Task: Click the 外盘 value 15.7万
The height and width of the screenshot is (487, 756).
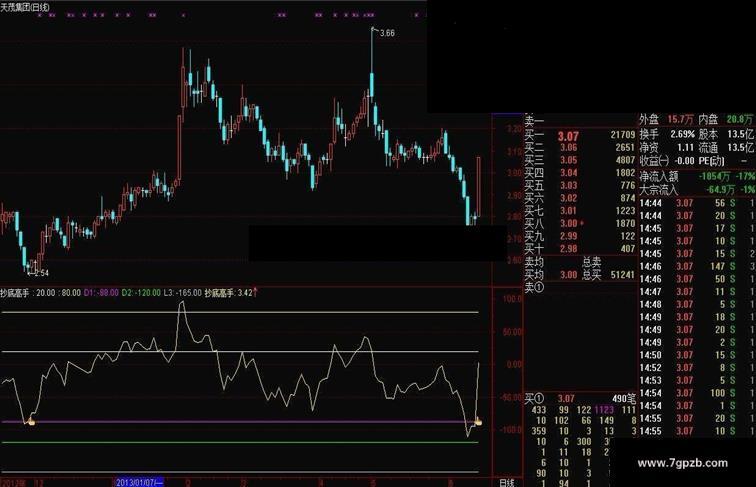Action: (x=680, y=119)
